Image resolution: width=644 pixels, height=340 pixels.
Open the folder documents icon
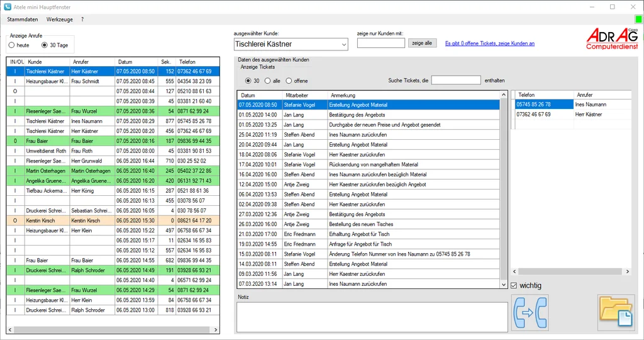tap(616, 312)
